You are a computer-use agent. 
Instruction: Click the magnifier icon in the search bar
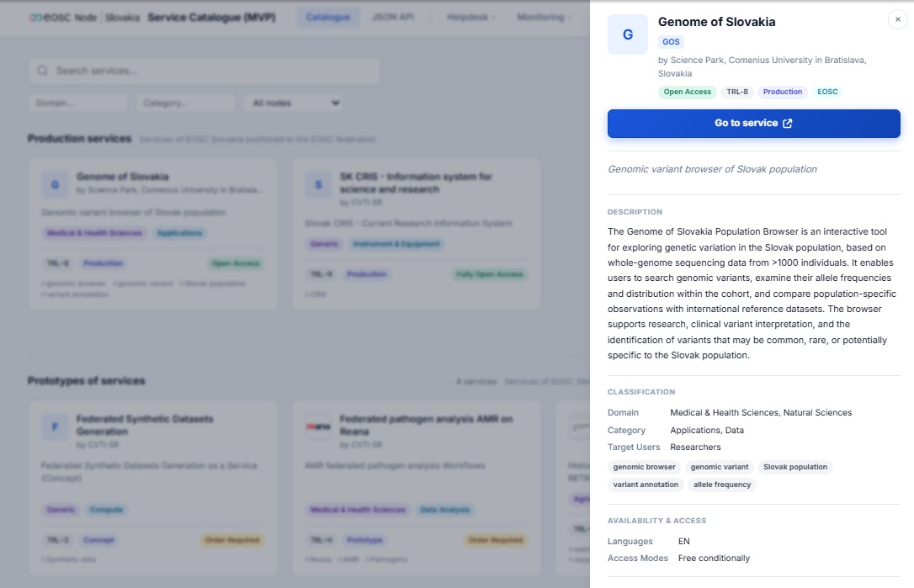pos(43,71)
